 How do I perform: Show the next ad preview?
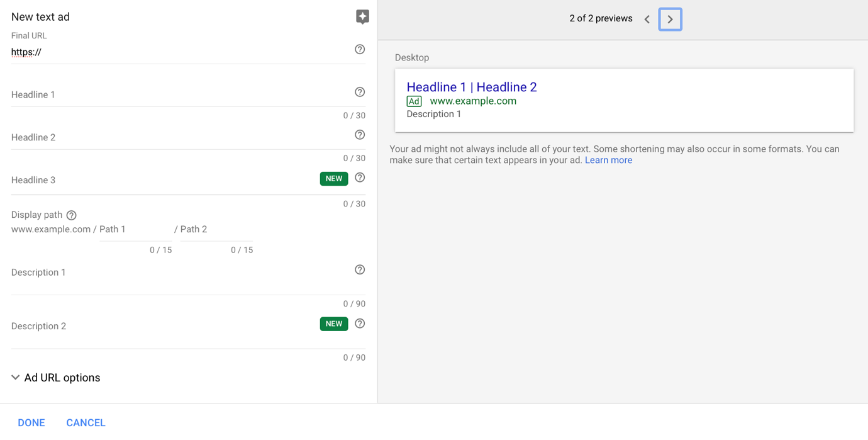click(x=670, y=19)
